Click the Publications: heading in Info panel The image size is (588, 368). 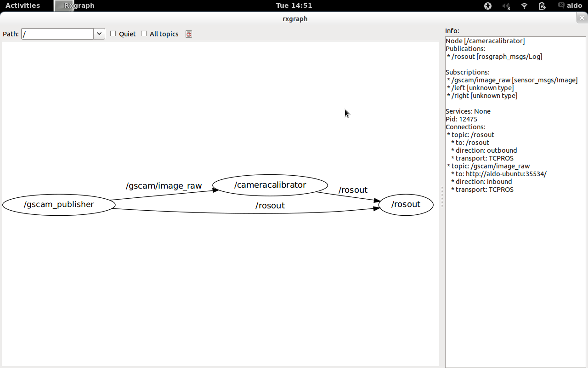pos(465,49)
